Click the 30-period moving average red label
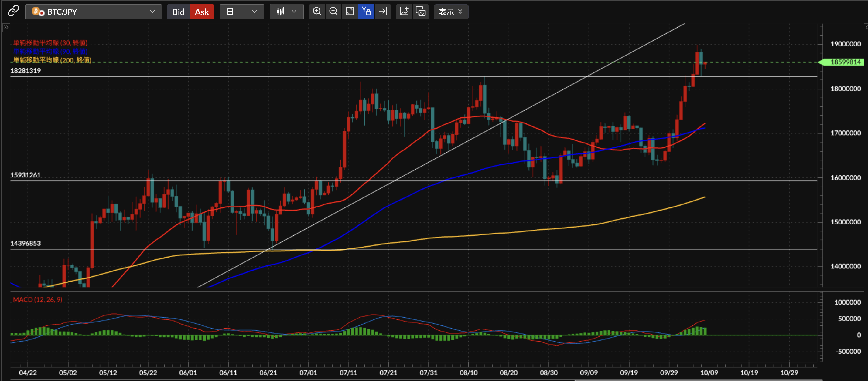 (x=50, y=43)
